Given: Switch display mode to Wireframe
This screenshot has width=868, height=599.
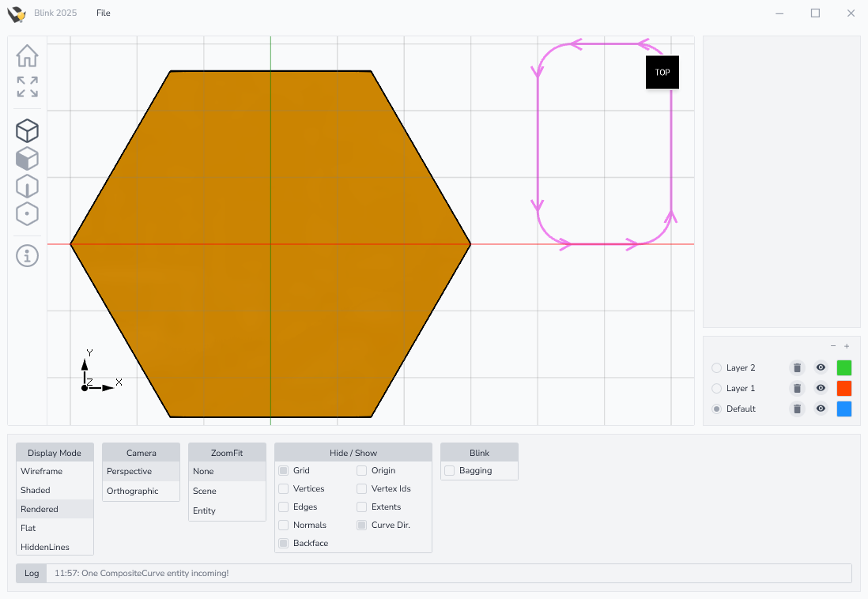Looking at the screenshot, I should pos(42,471).
